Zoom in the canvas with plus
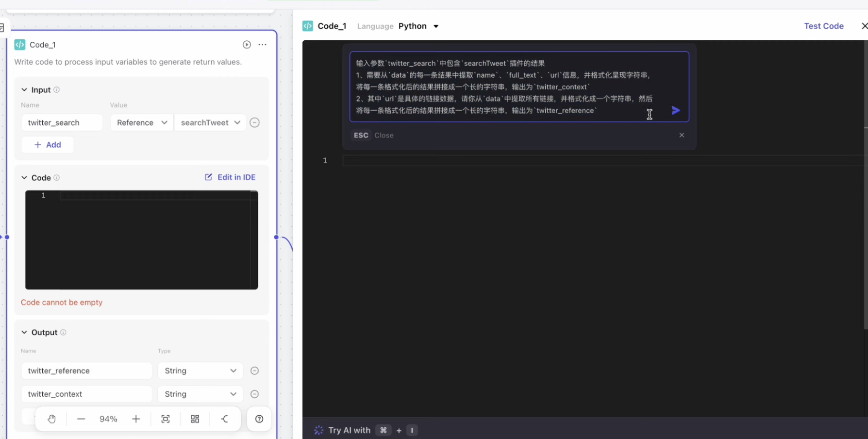Screen dimensions: 868x439 coord(136,419)
